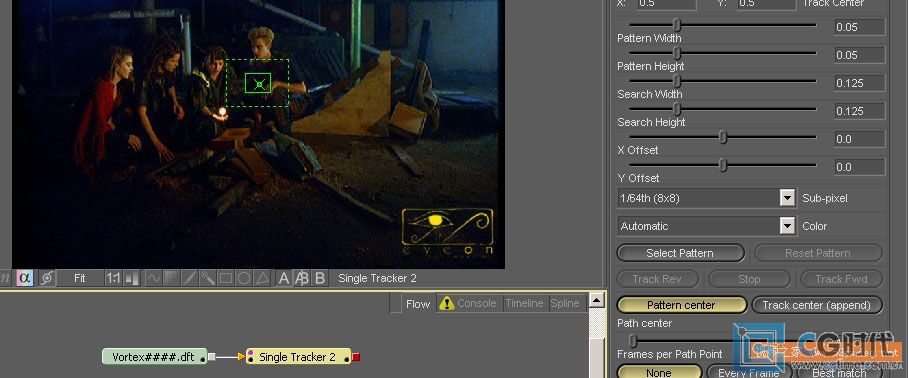Click the Select Pattern button
The height and width of the screenshot is (378, 908).
[x=680, y=253]
